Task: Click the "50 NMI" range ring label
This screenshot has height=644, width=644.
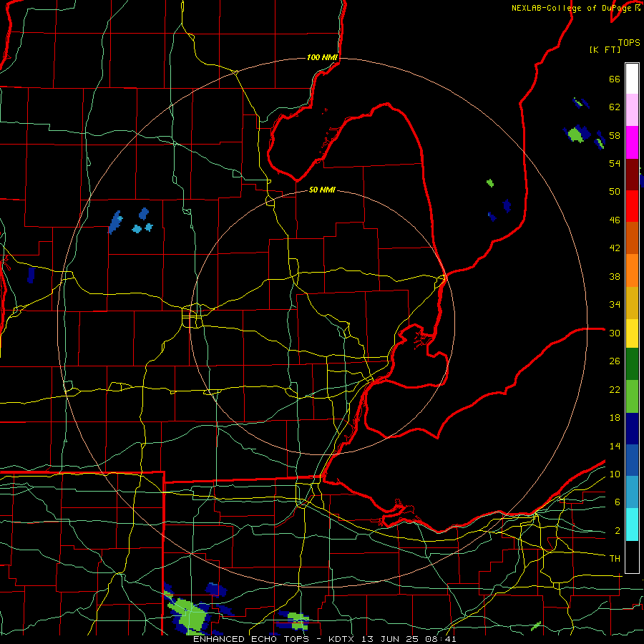Action: coord(322,190)
